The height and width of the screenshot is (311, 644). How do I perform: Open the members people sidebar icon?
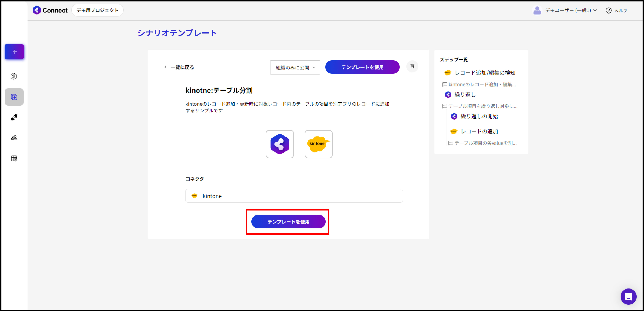[x=14, y=138]
